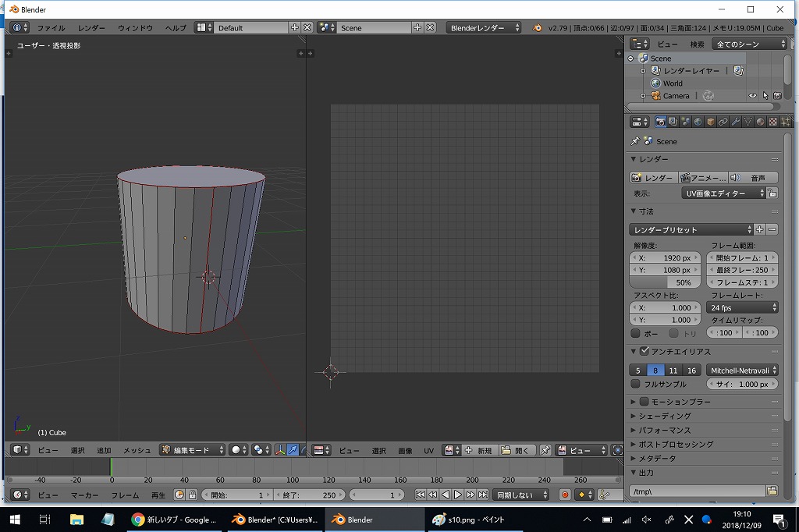Open the メッシュ menu in 3D view header
The height and width of the screenshot is (532, 799).
137,450
